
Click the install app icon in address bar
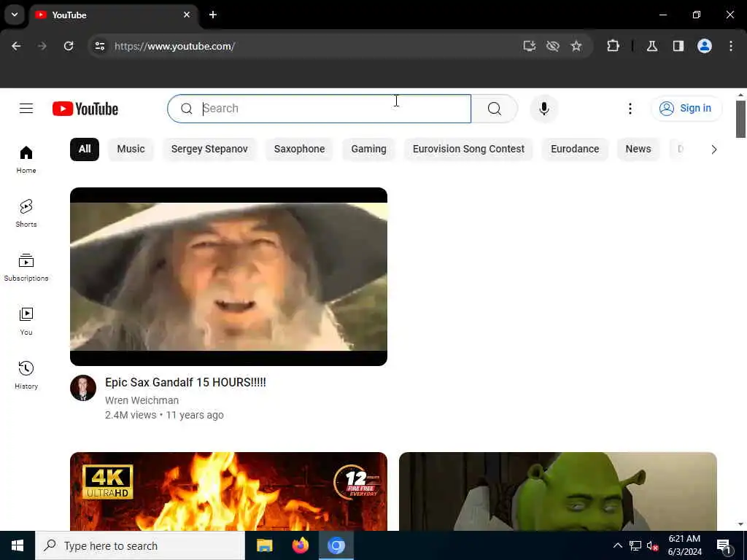point(530,46)
